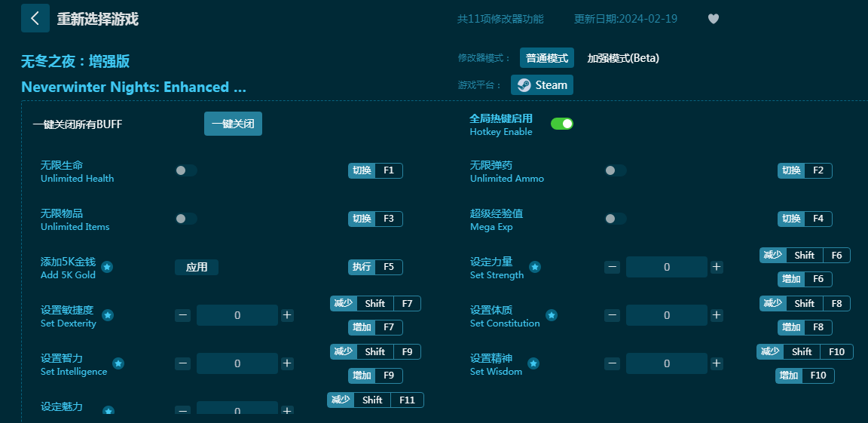The height and width of the screenshot is (423, 868).
Task: Click the back arrow icon
Action: click(x=35, y=18)
